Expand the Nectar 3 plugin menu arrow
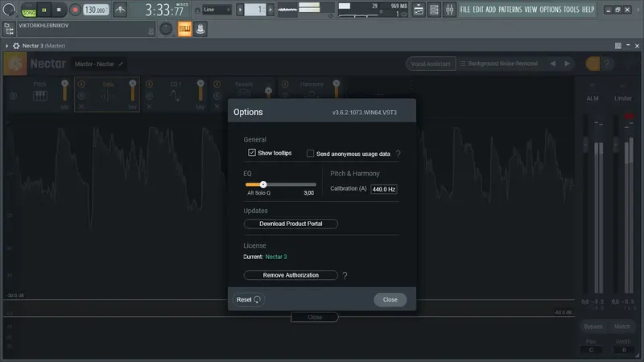 (6, 46)
